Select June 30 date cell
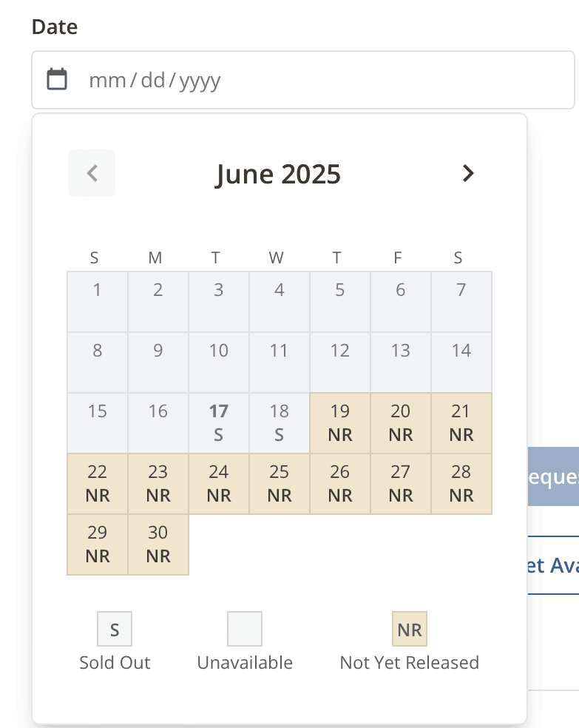Viewport: 579px width, 728px height. [x=158, y=544]
